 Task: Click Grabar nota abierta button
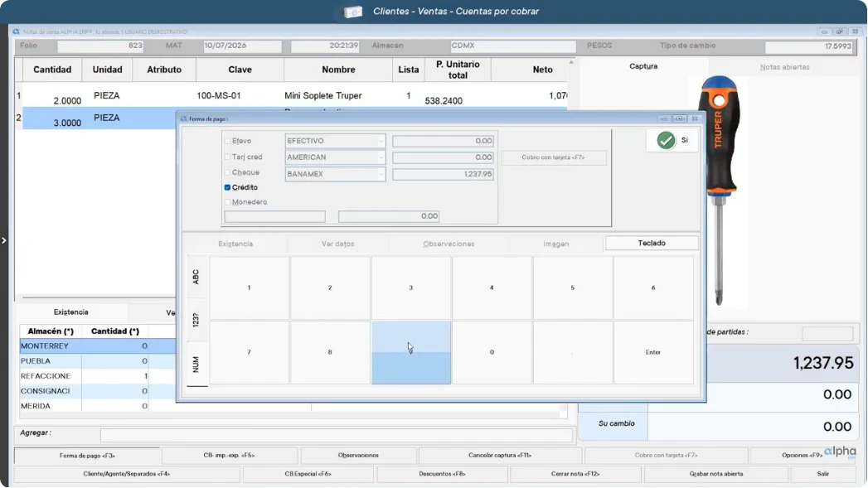pos(715,474)
